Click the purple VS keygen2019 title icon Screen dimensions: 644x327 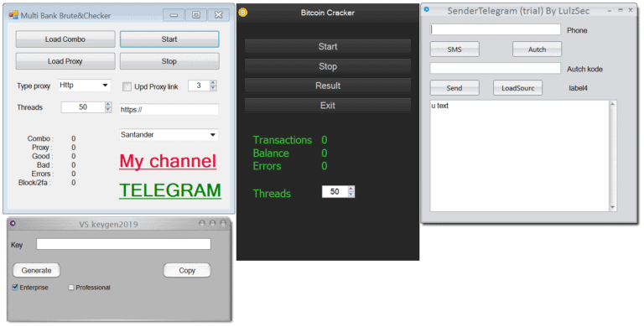click(13, 223)
